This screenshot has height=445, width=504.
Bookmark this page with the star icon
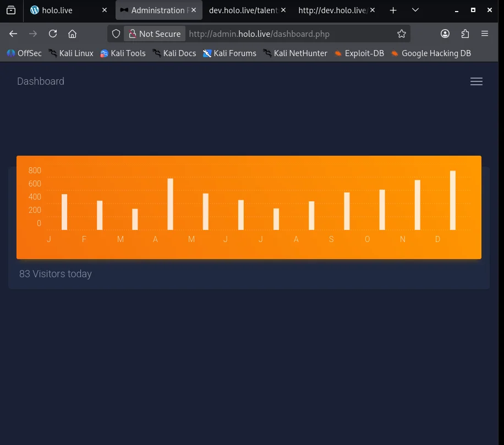click(x=402, y=34)
